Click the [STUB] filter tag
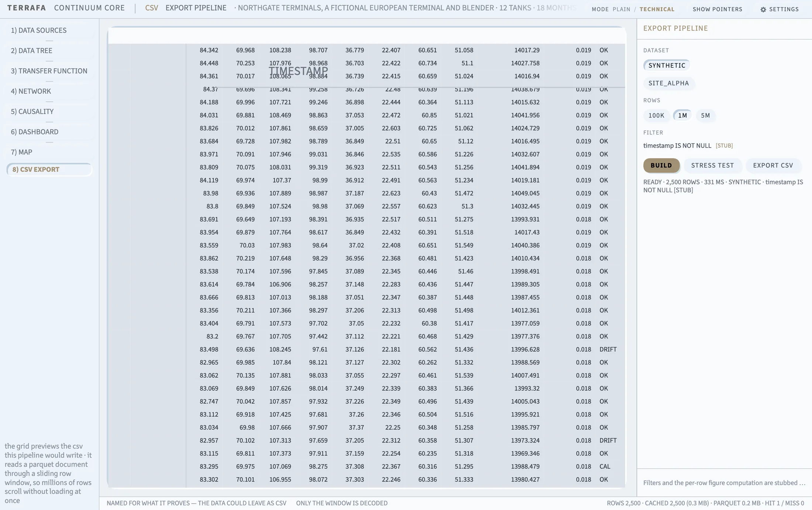Image resolution: width=812 pixels, height=510 pixels. [x=724, y=145]
